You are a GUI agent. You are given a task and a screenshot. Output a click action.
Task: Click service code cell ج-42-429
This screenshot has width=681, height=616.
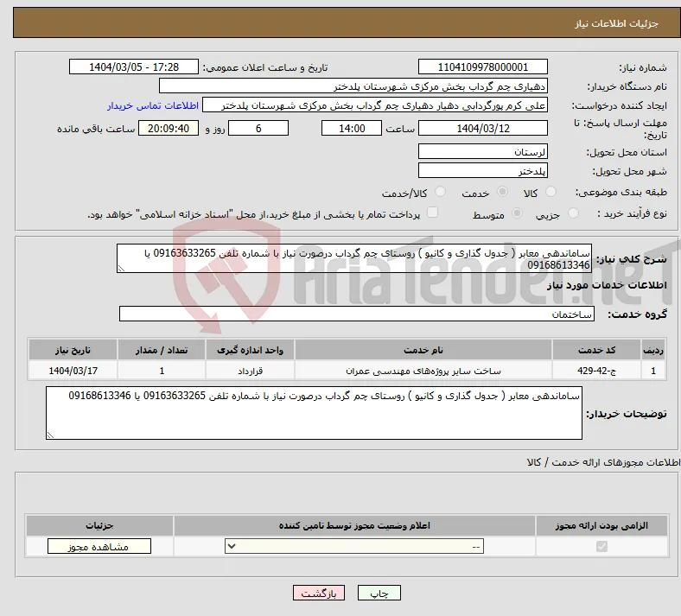point(596,371)
